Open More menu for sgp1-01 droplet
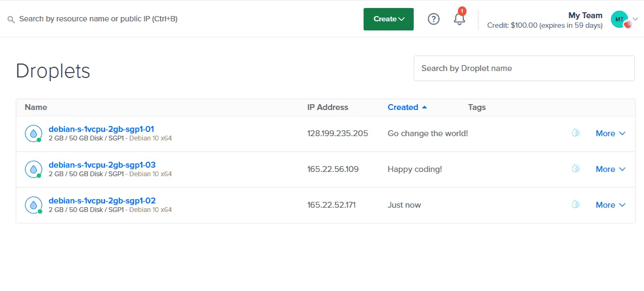 point(610,133)
